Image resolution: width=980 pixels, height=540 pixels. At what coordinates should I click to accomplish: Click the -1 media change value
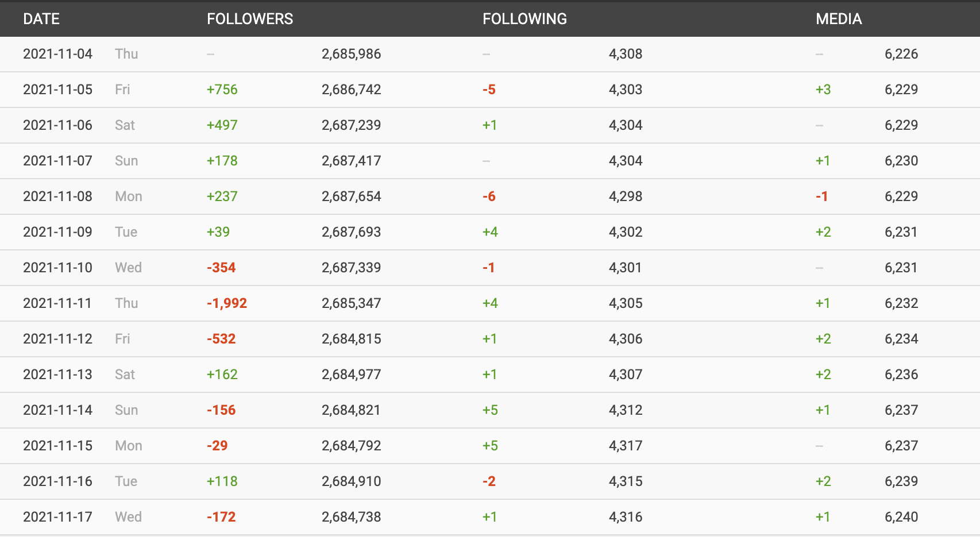tap(822, 196)
